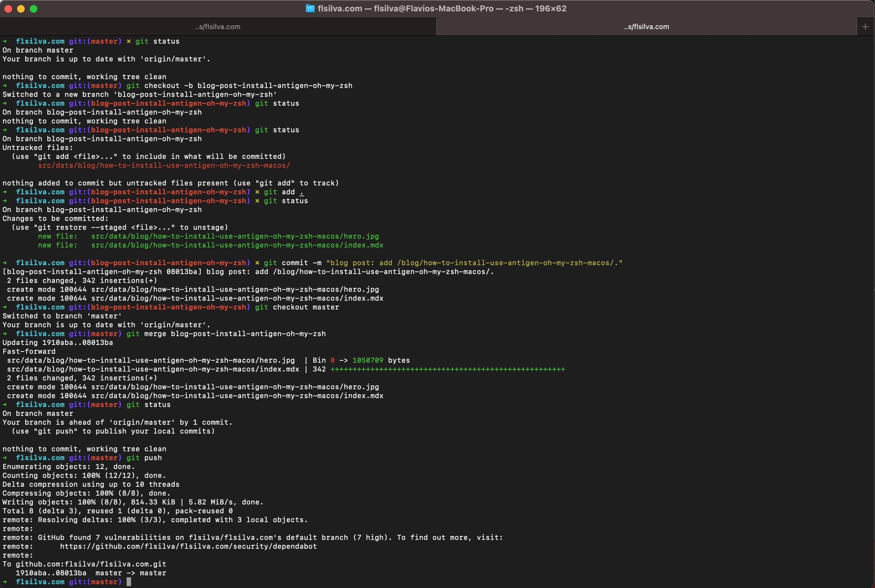Screen dimensions: 875x588
Task: Click the green full-screen traffic light
Action: [34, 9]
